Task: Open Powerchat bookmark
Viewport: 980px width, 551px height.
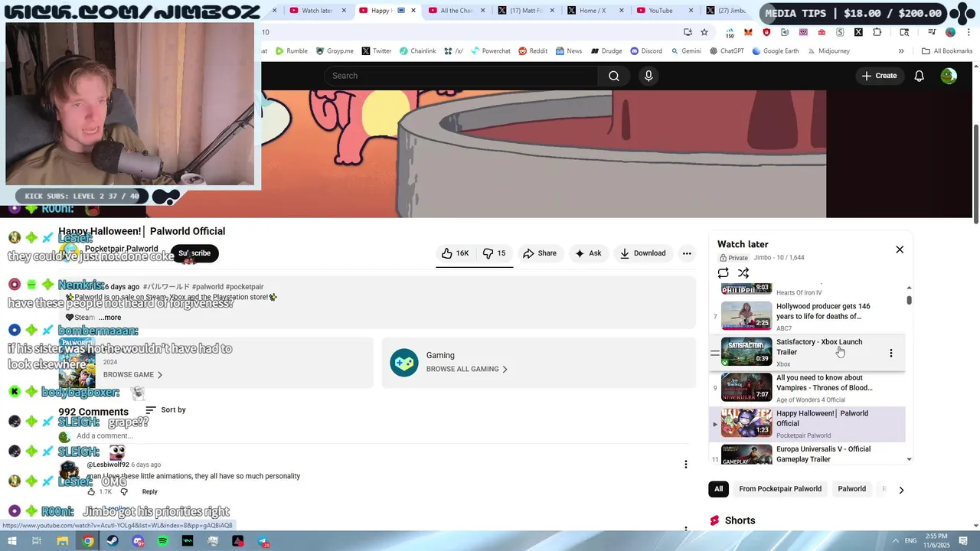Action: pos(490,51)
